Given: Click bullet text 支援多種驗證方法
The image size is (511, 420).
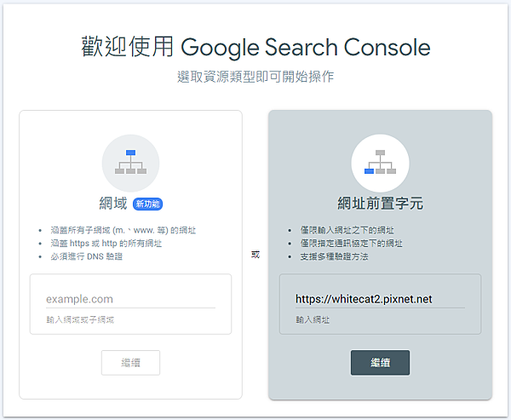Looking at the screenshot, I should [x=334, y=256].
